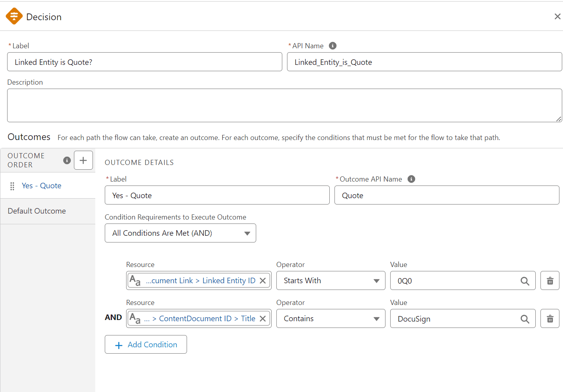Switch to the Default Outcome
563x392 pixels.
(37, 211)
